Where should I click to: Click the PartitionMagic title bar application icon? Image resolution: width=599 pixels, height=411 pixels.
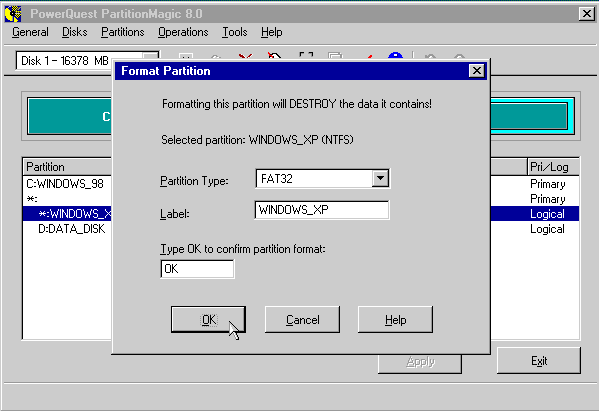pos(13,14)
